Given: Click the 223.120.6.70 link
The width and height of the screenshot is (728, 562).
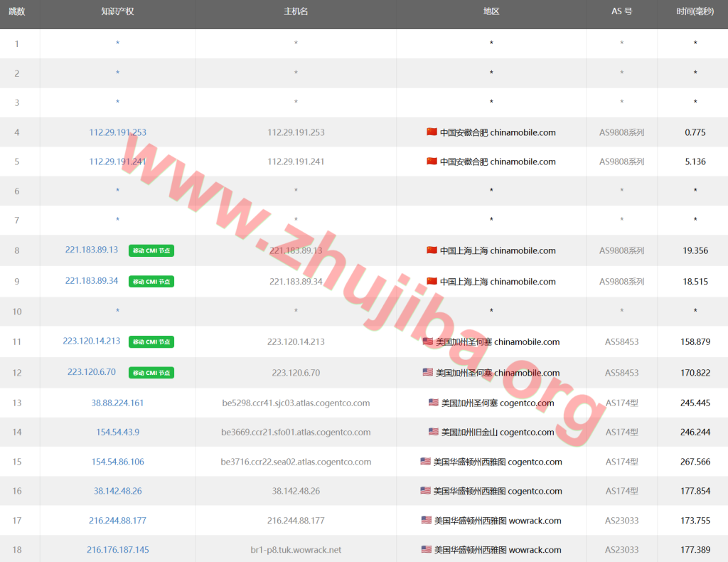Looking at the screenshot, I should (91, 372).
